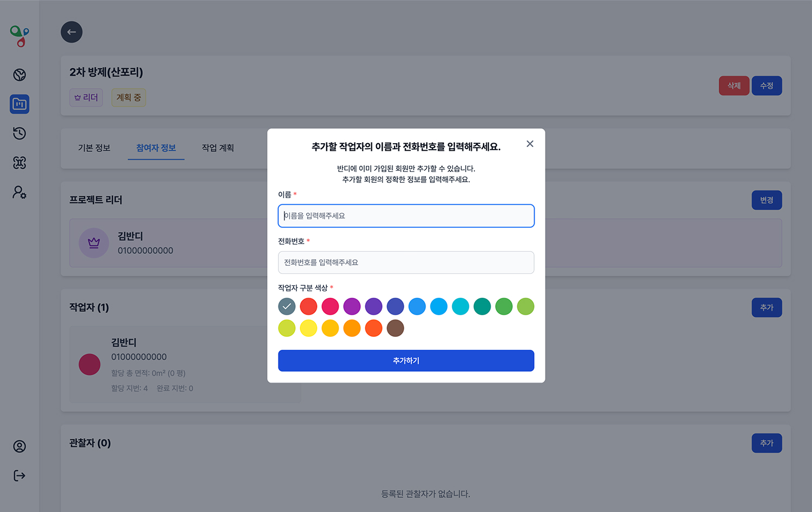Image resolution: width=812 pixels, height=512 pixels.
Task: Open the profile icon in sidebar
Action: [x=20, y=446]
